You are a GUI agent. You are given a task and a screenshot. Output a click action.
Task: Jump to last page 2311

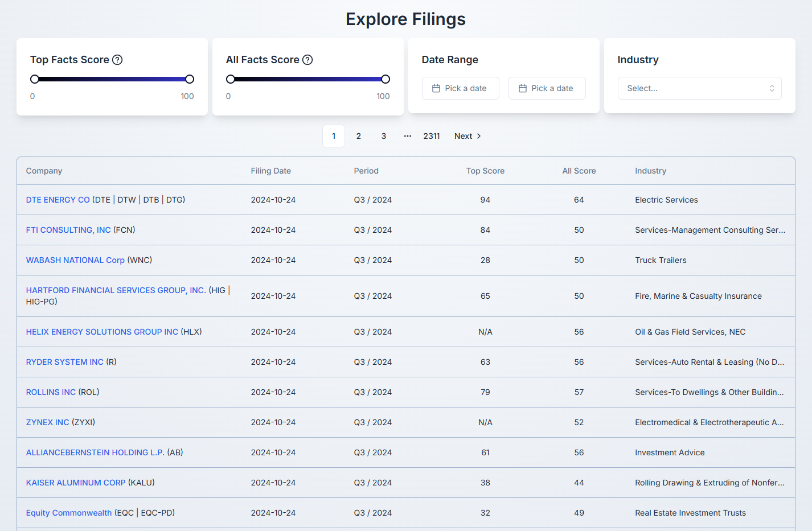[x=432, y=136]
